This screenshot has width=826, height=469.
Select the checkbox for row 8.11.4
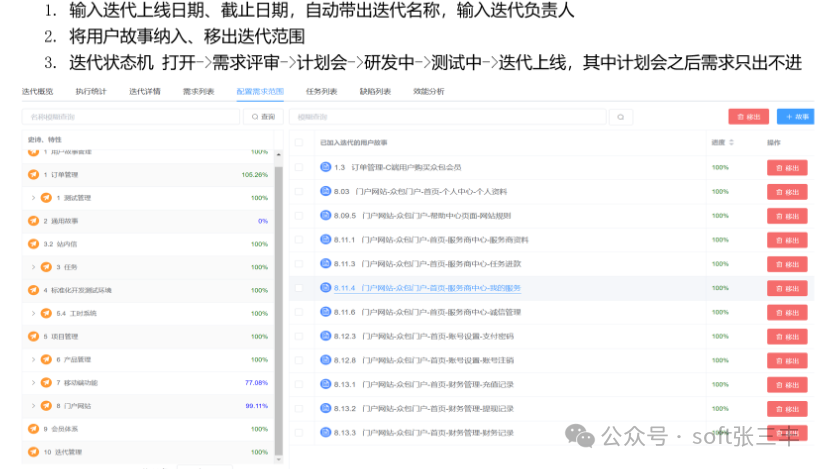pos(299,288)
